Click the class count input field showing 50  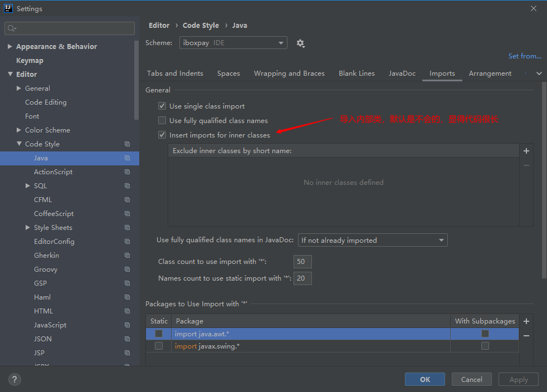pos(302,261)
